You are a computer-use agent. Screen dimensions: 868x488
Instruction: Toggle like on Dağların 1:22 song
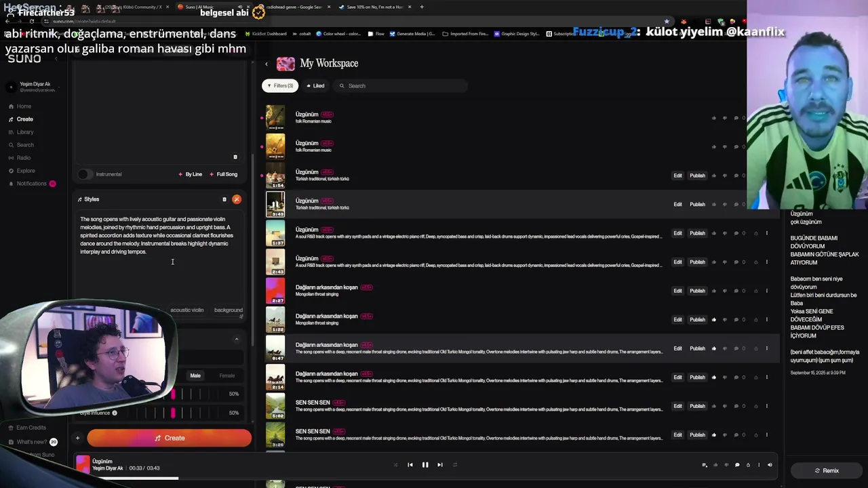[714, 319]
